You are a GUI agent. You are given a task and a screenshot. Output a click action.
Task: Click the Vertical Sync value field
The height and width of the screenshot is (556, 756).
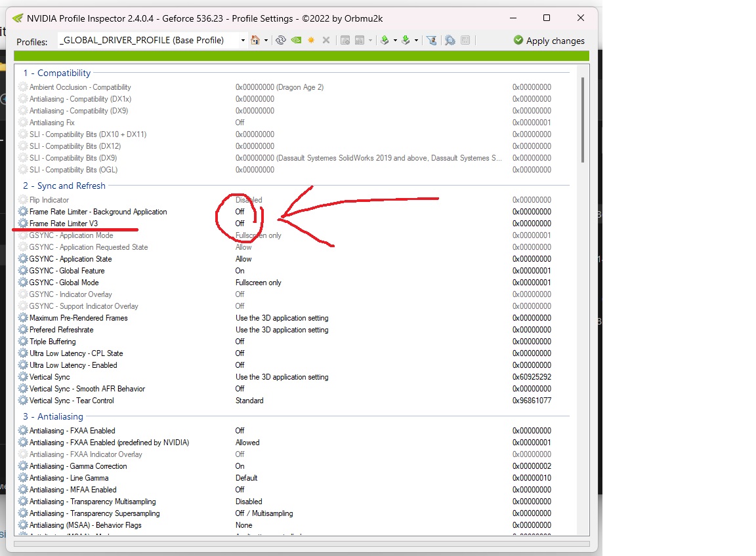point(282,377)
